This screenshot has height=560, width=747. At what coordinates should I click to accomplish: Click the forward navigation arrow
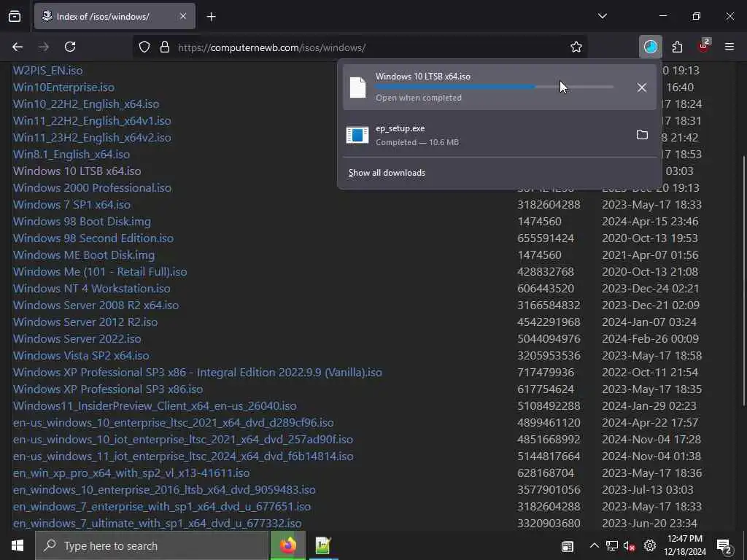pyautogui.click(x=44, y=47)
